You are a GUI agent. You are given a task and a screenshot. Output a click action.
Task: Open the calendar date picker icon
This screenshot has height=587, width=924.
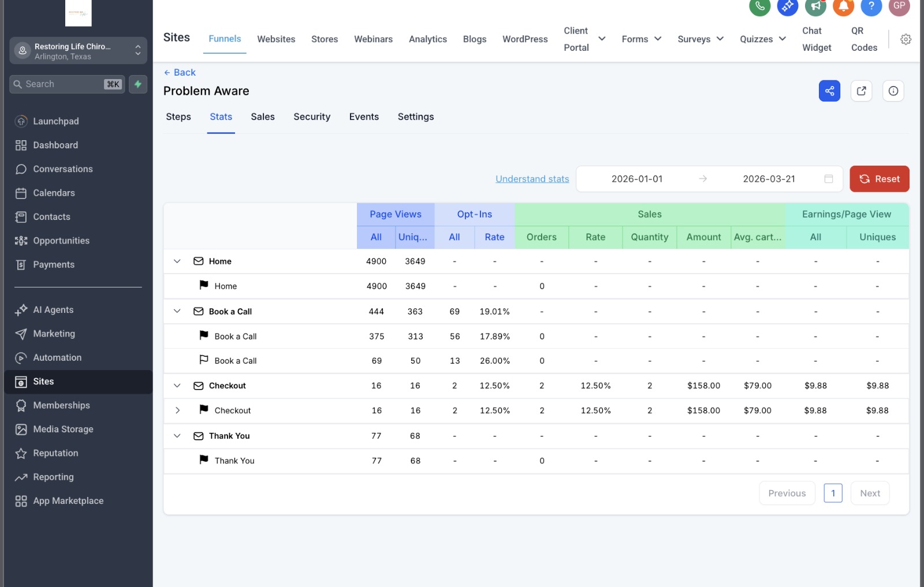829,179
